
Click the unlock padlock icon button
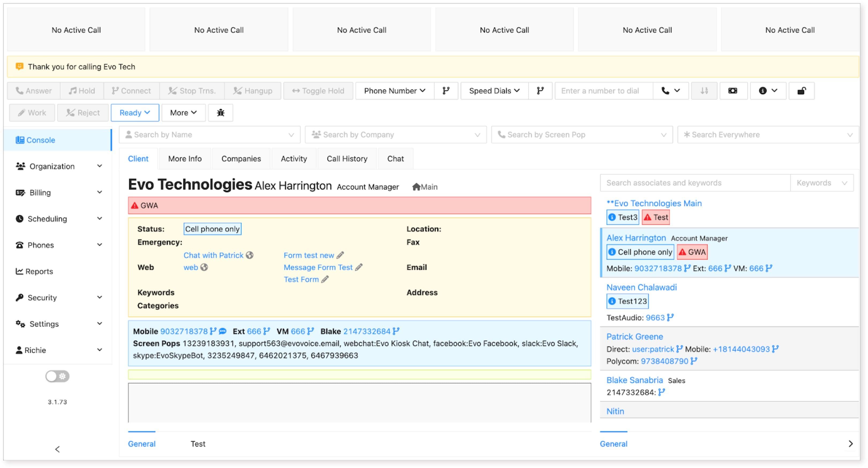click(x=801, y=90)
